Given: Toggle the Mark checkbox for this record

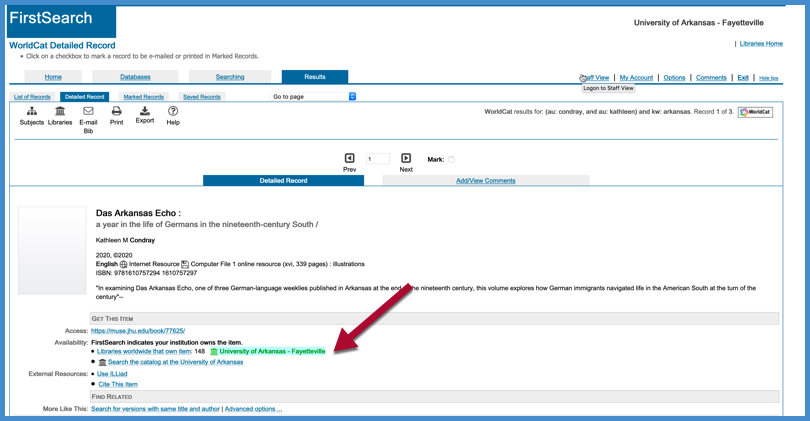Looking at the screenshot, I should 451,159.
